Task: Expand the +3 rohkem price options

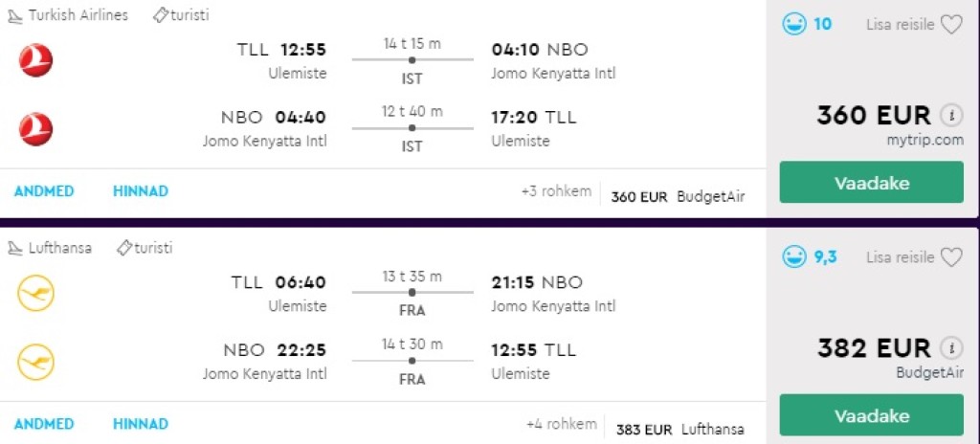Action: (x=556, y=191)
